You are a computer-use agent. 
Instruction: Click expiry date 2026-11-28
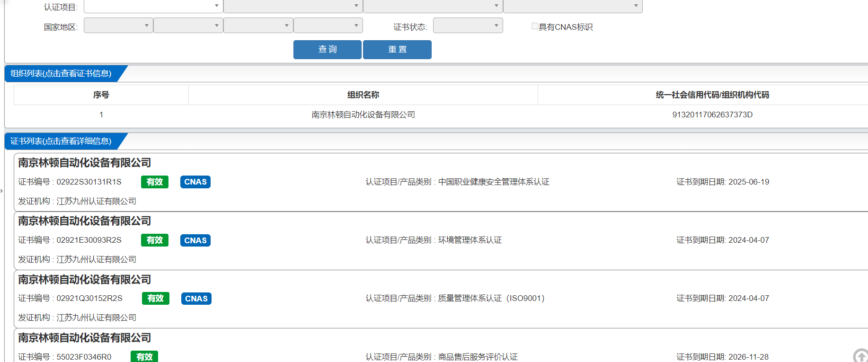click(x=748, y=357)
